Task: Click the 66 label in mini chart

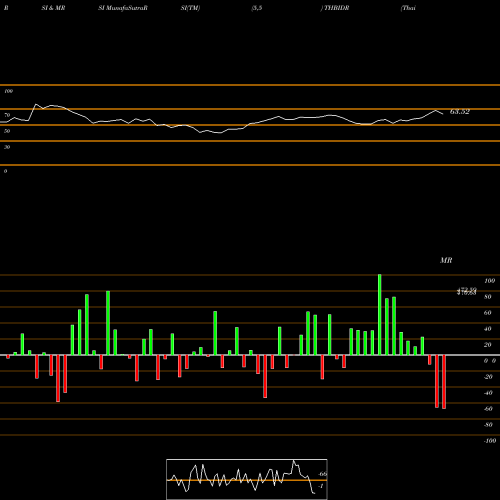Action: tap(323, 474)
